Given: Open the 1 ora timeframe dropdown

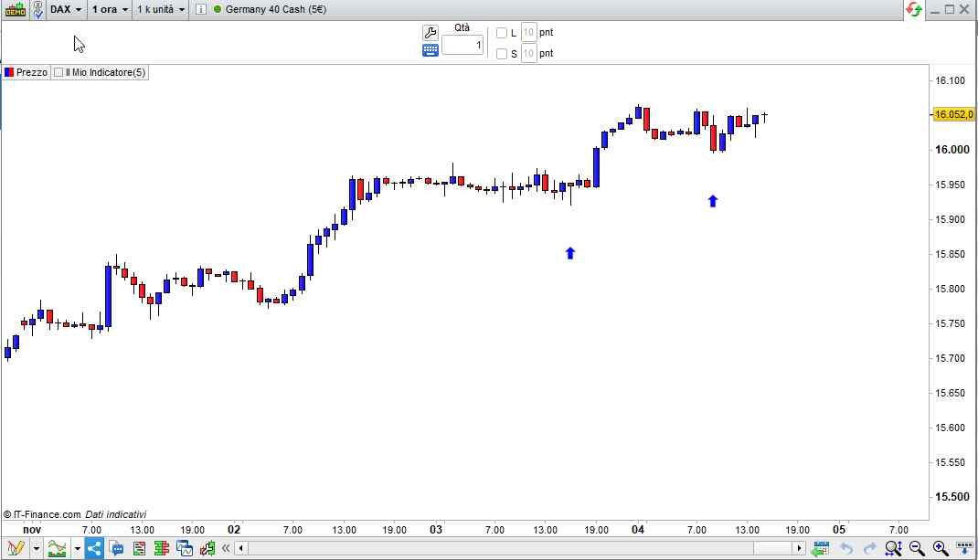Looking at the screenshot, I should [110, 9].
